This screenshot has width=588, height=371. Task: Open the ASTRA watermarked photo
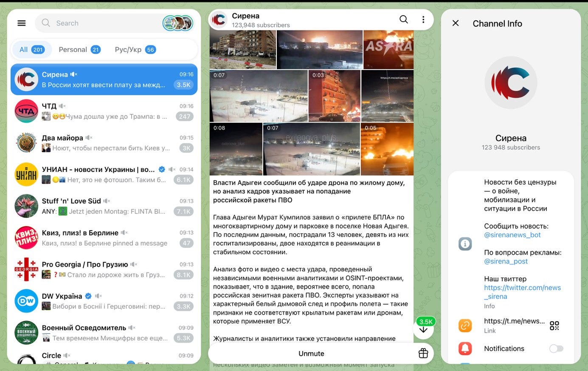click(388, 50)
